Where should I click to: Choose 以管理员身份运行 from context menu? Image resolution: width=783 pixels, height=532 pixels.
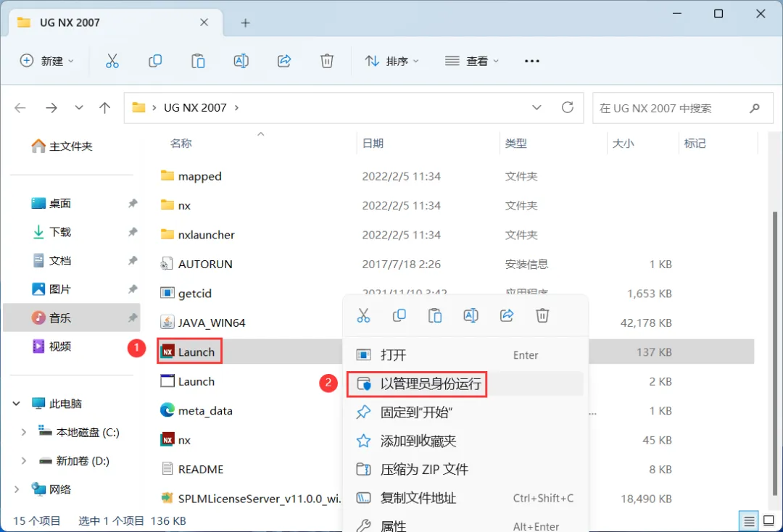pos(465,383)
